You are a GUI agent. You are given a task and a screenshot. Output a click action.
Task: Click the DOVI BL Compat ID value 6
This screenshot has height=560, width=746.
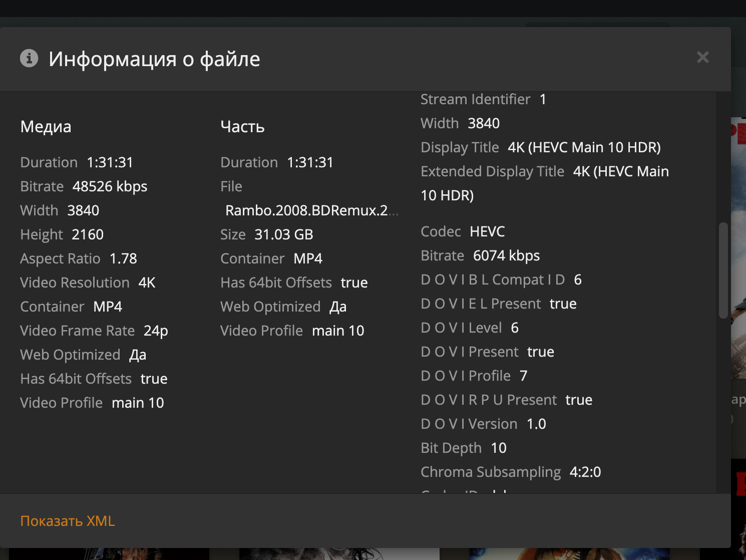tap(578, 279)
